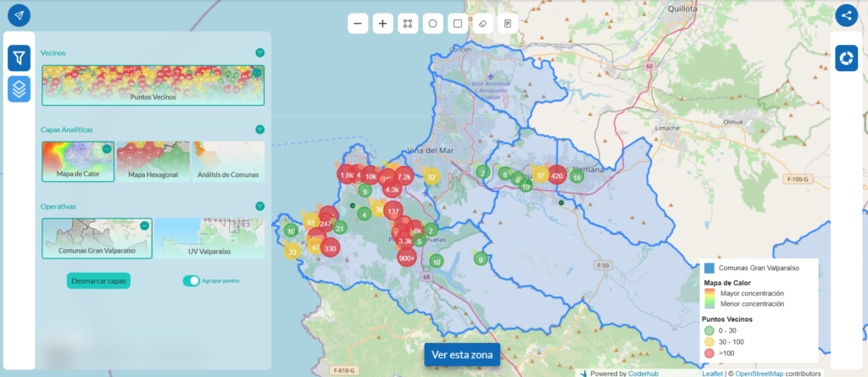Collapse the Capas Analíticas section
Viewport: 868px width, 377px height.
pyautogui.click(x=260, y=130)
